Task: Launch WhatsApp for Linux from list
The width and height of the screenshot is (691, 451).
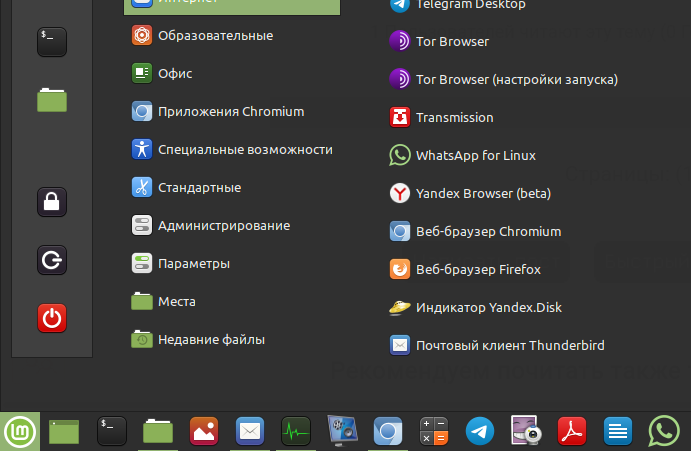Action: pyautogui.click(x=463, y=155)
